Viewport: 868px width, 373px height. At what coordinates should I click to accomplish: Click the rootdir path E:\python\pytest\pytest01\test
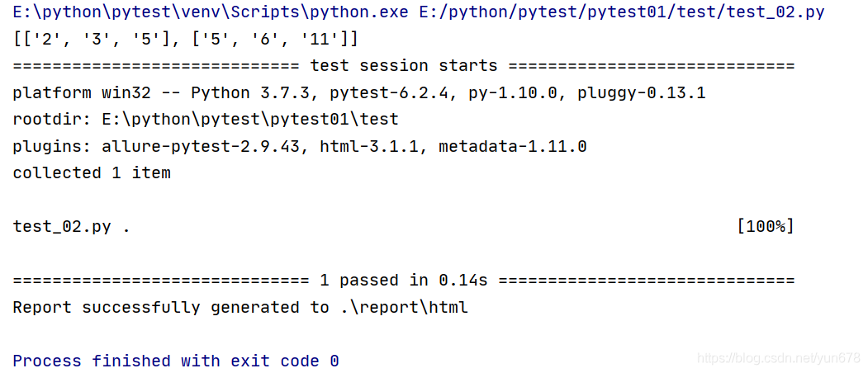tap(249, 120)
